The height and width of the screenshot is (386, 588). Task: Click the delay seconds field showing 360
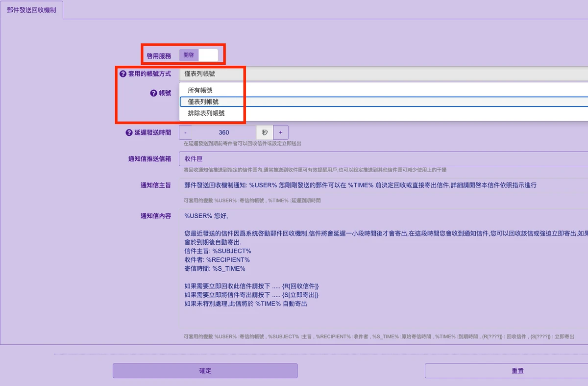click(x=224, y=132)
